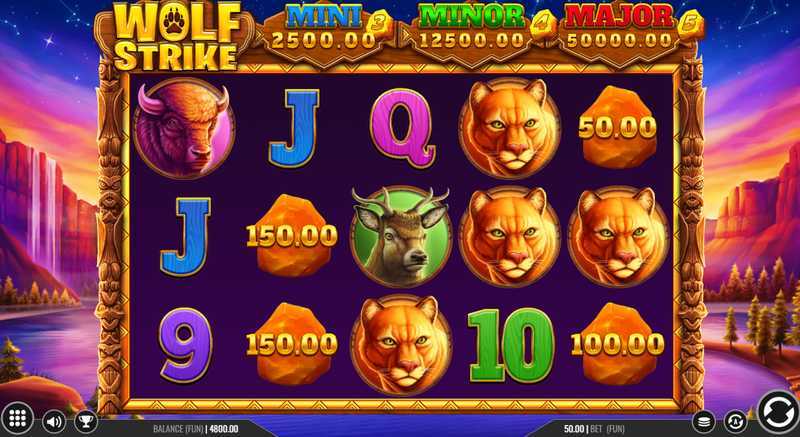Click the pink Q card symbol
800x437 pixels.
click(x=402, y=128)
